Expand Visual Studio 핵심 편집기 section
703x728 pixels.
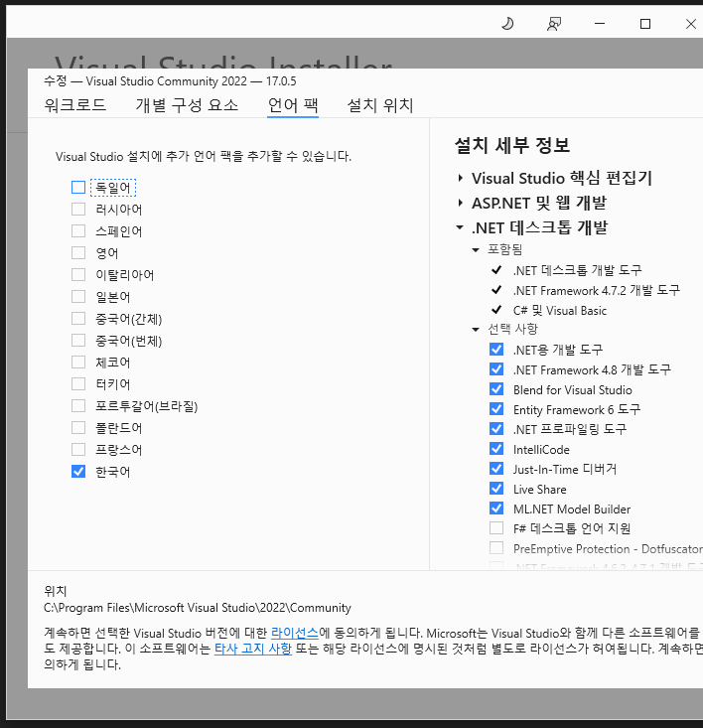pos(460,178)
